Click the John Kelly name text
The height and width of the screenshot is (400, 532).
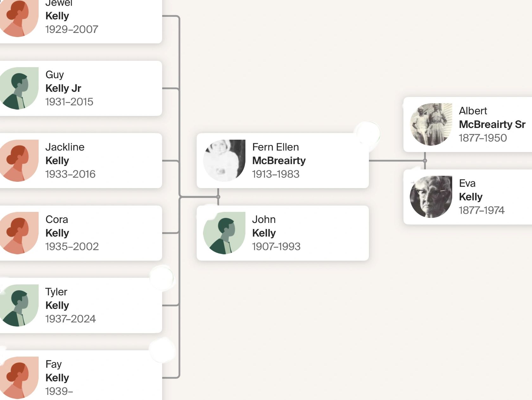pyautogui.click(x=264, y=226)
